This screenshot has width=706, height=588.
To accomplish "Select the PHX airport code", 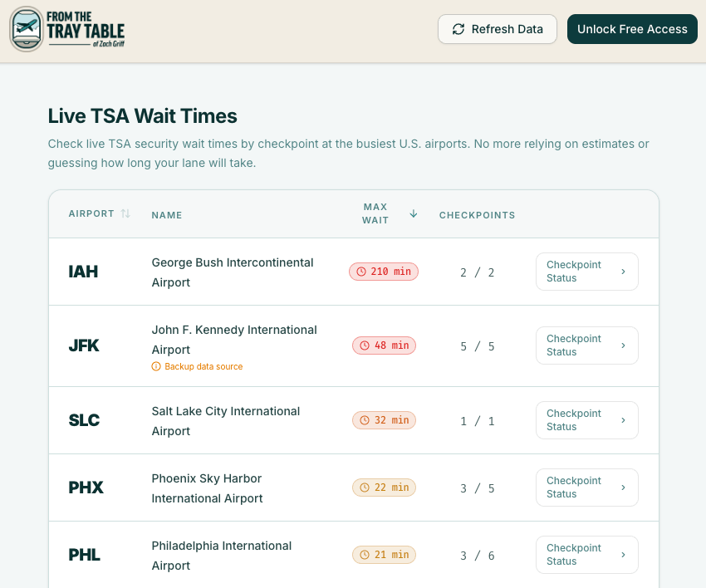I will [86, 488].
